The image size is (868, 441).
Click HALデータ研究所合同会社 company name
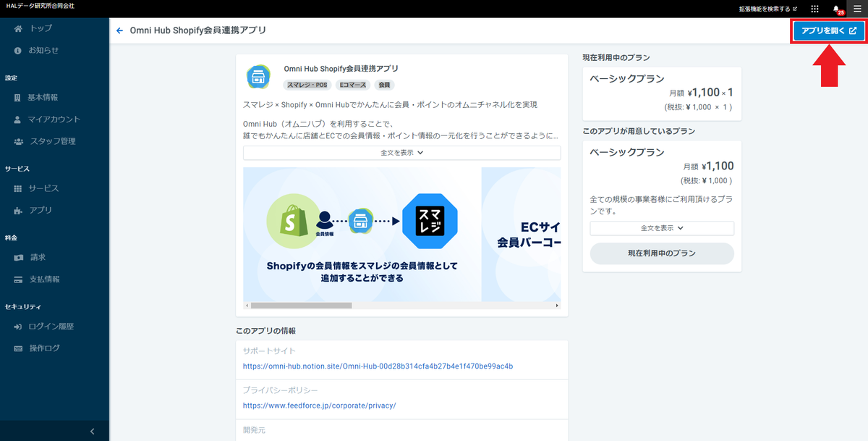tap(39, 7)
